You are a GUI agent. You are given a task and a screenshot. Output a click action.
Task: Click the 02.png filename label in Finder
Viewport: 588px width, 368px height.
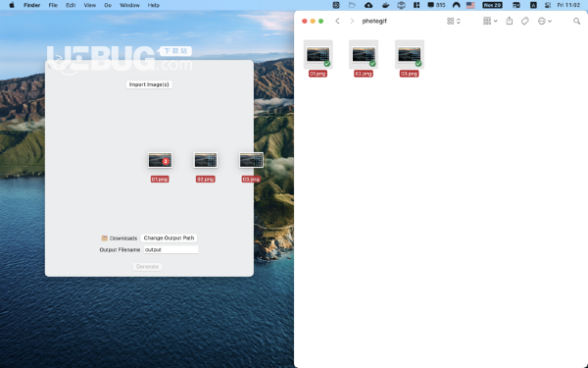tap(364, 74)
